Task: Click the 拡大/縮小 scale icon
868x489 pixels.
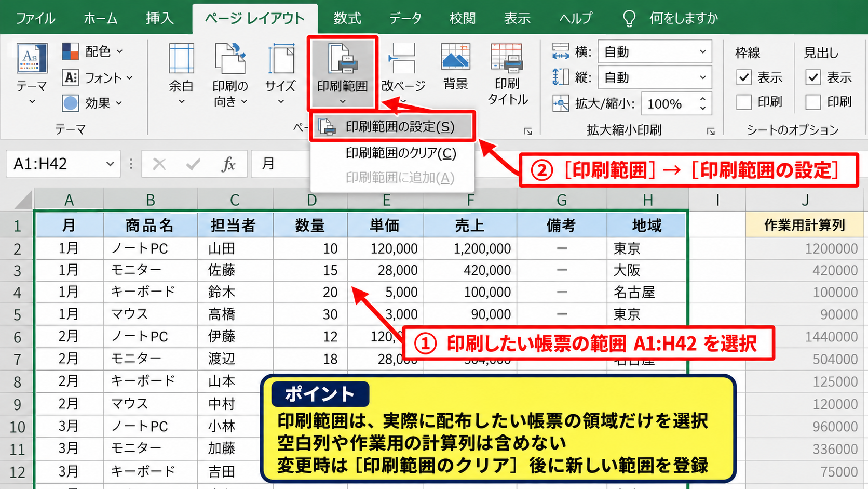Action: tap(561, 103)
